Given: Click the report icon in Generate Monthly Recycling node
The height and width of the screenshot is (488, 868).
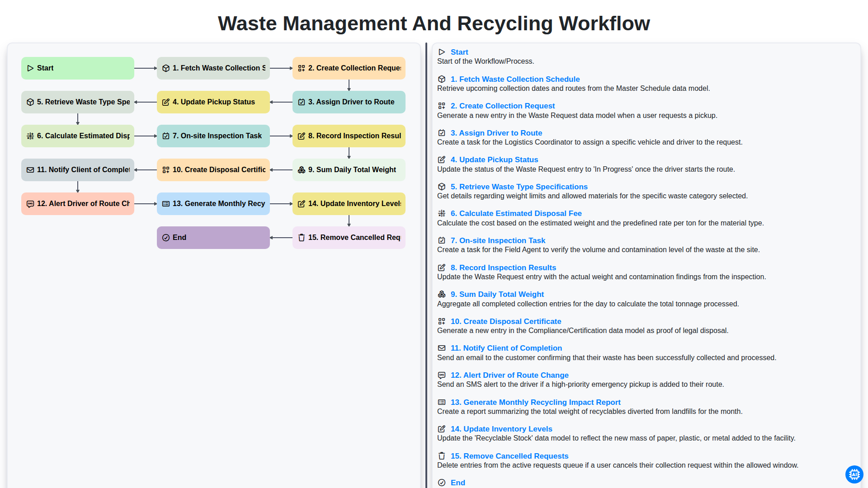Looking at the screenshot, I should [x=166, y=204].
